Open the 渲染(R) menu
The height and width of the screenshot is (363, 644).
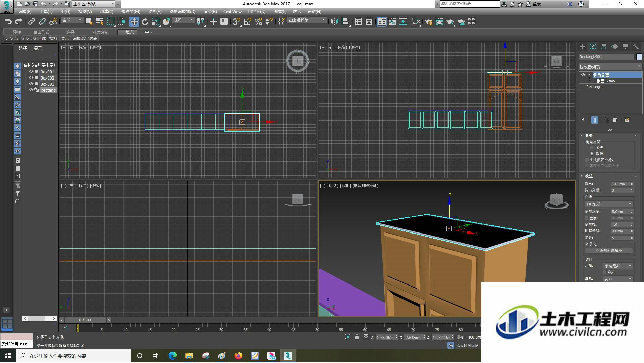click(210, 12)
